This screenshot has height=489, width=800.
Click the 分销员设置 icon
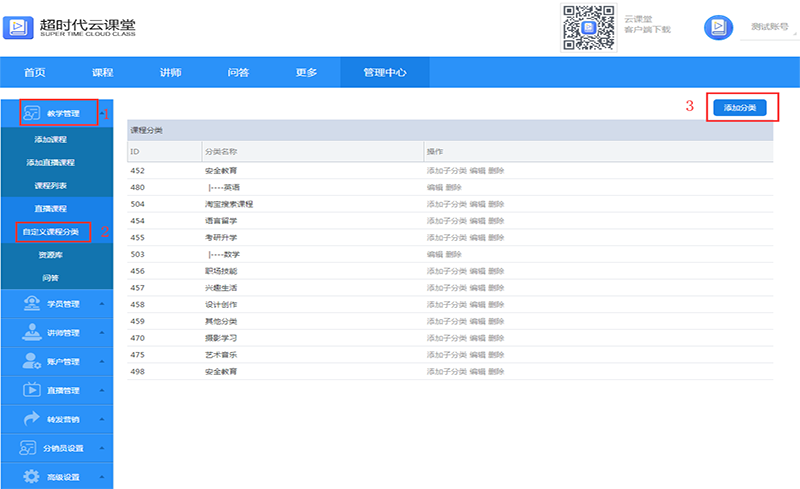[x=32, y=447]
